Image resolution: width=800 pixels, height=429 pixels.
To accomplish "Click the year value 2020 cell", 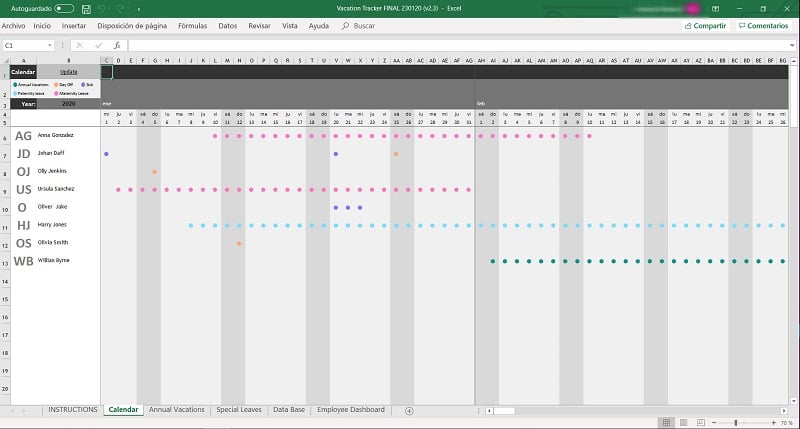I will [68, 104].
